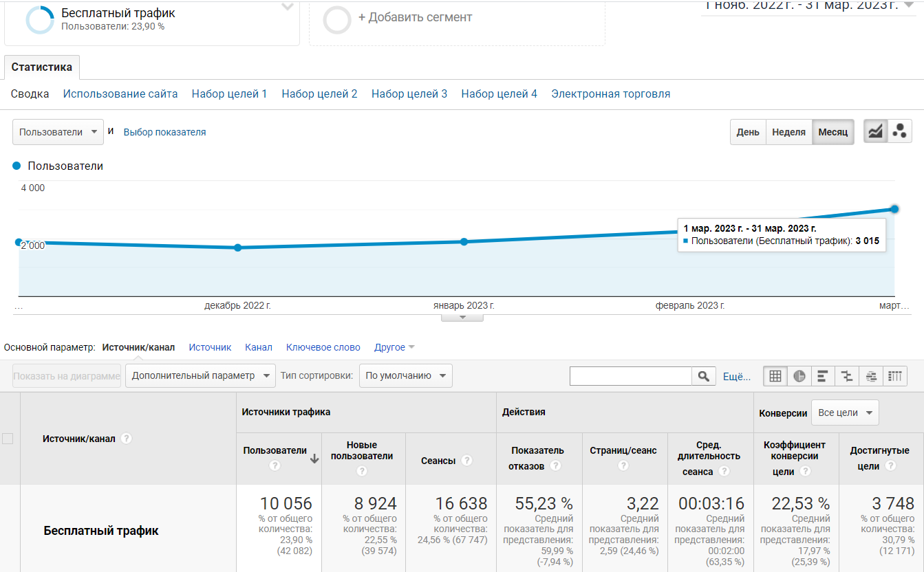Open the Пользователи metric dropdown
The image size is (924, 572).
pos(58,132)
